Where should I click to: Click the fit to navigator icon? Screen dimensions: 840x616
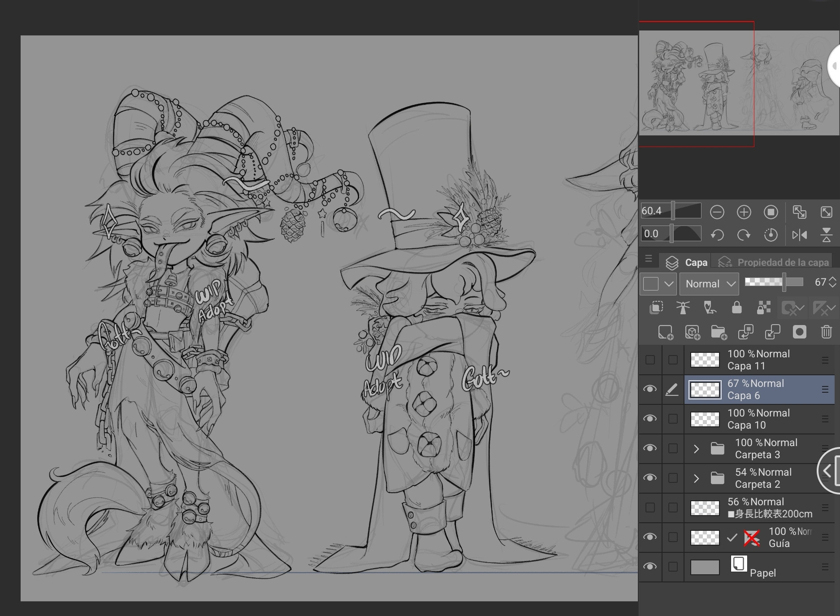coord(800,212)
